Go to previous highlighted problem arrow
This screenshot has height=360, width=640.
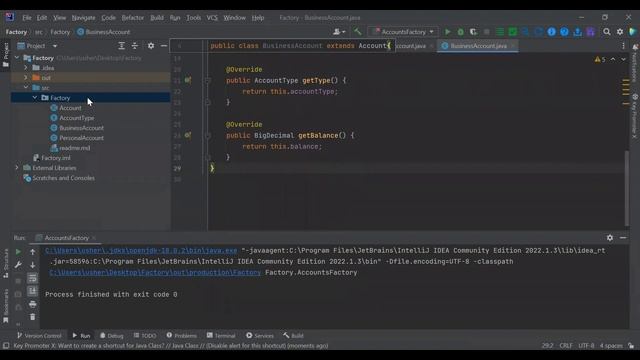tap(613, 60)
